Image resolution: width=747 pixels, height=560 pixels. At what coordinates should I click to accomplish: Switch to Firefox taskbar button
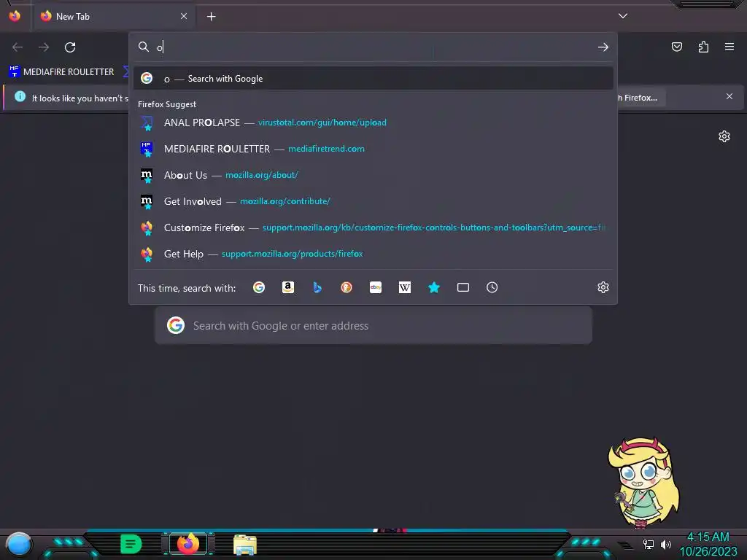pyautogui.click(x=187, y=543)
